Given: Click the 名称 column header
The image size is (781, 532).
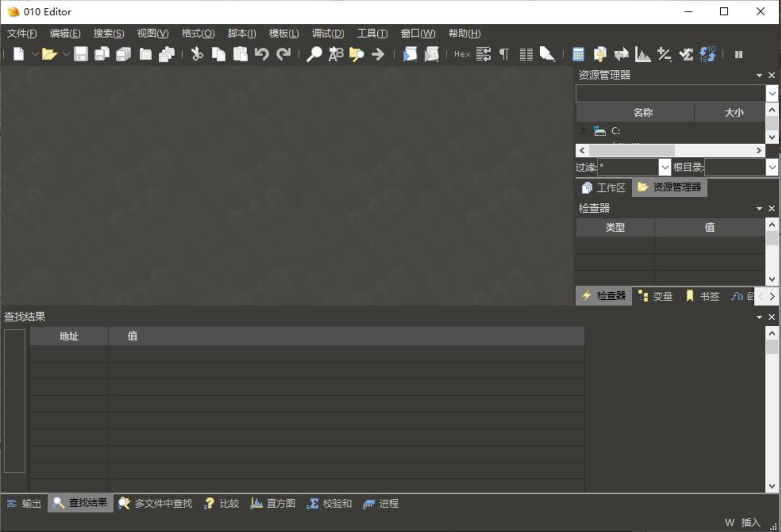Looking at the screenshot, I should tap(642, 113).
